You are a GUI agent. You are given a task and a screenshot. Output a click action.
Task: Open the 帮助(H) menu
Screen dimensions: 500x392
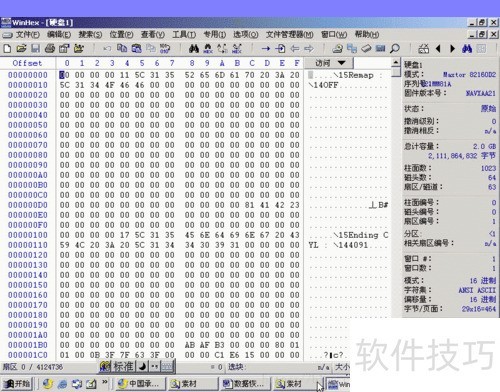coord(367,34)
